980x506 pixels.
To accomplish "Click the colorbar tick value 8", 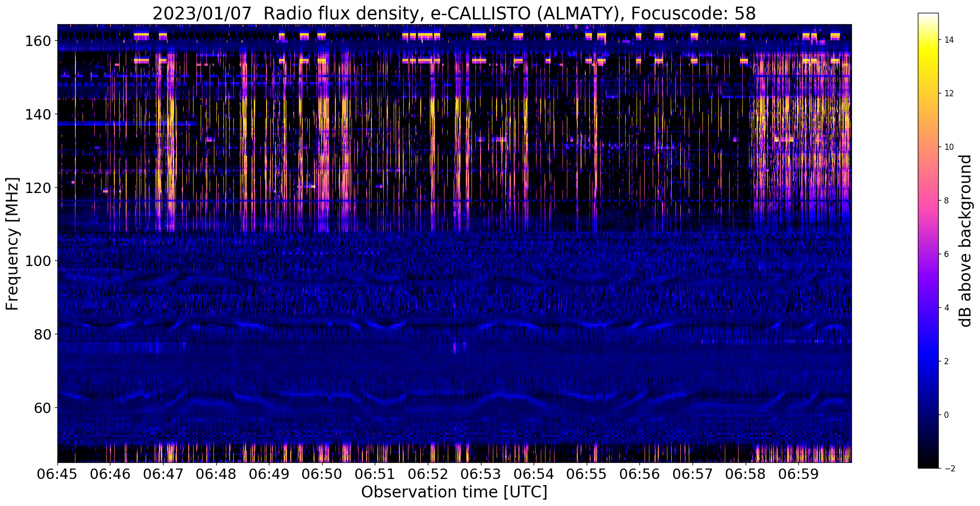I will [x=947, y=201].
